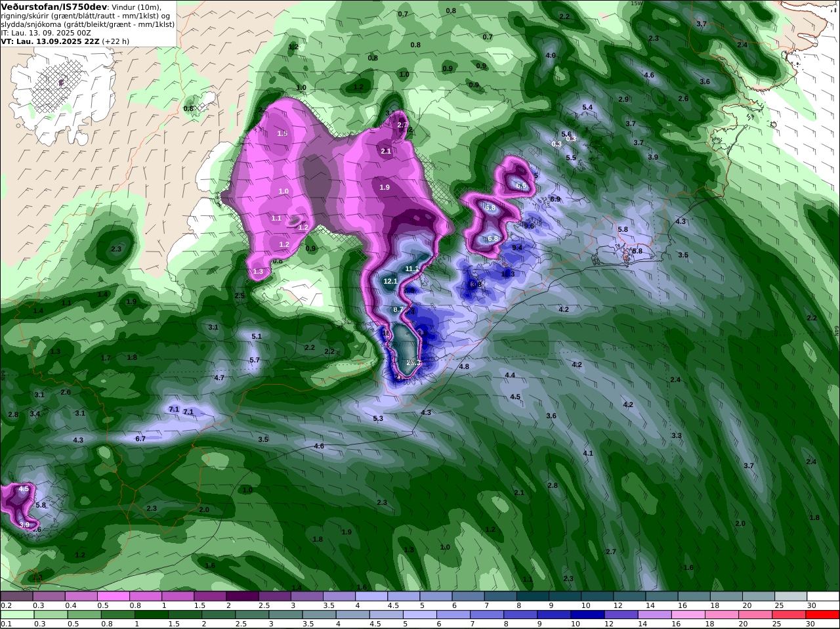The image size is (840, 629).
Task: Click the 5.7 value label
Action: click(255, 360)
